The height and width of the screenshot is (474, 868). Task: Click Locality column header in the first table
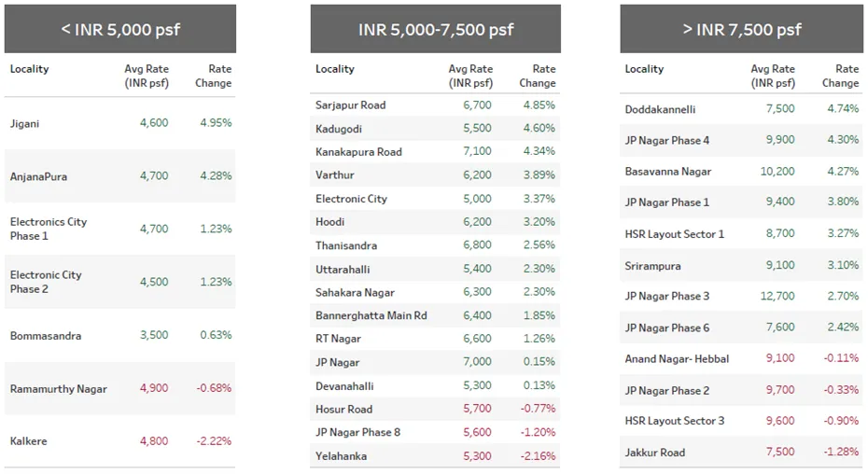(30, 69)
